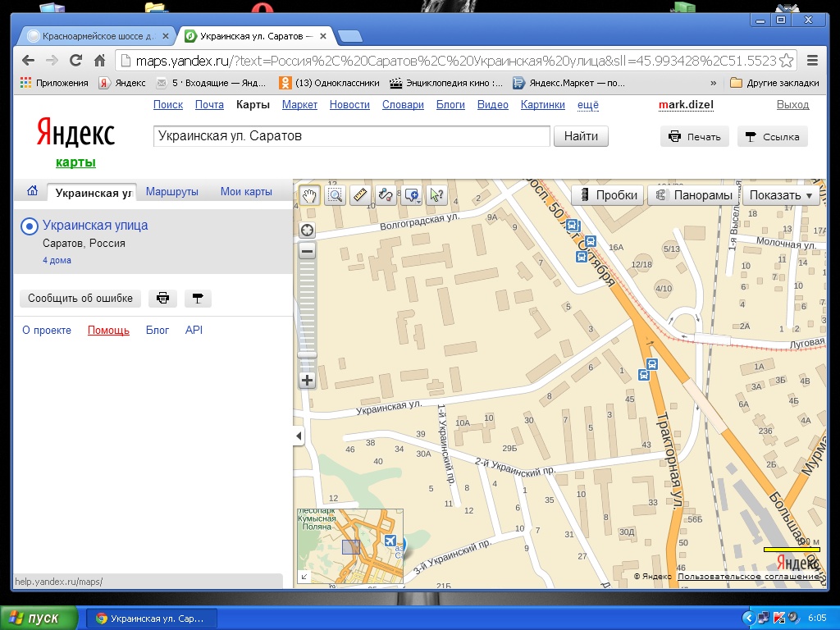The height and width of the screenshot is (630, 840).
Task: Toggle Панорамы street panoramas
Action: click(x=694, y=195)
